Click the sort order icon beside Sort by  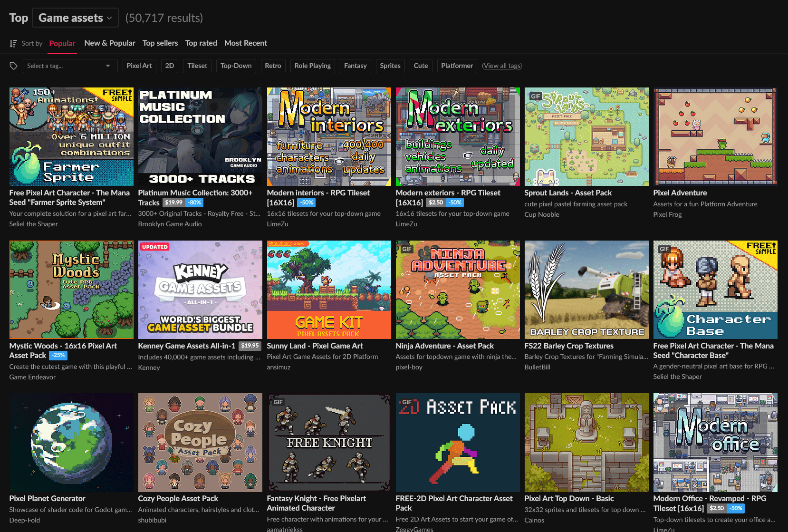(x=13, y=43)
